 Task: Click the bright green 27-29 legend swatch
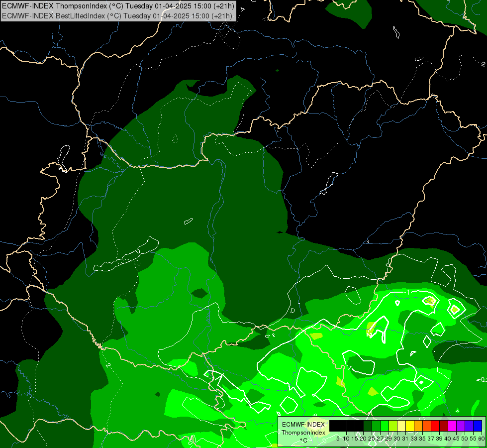click(x=385, y=426)
